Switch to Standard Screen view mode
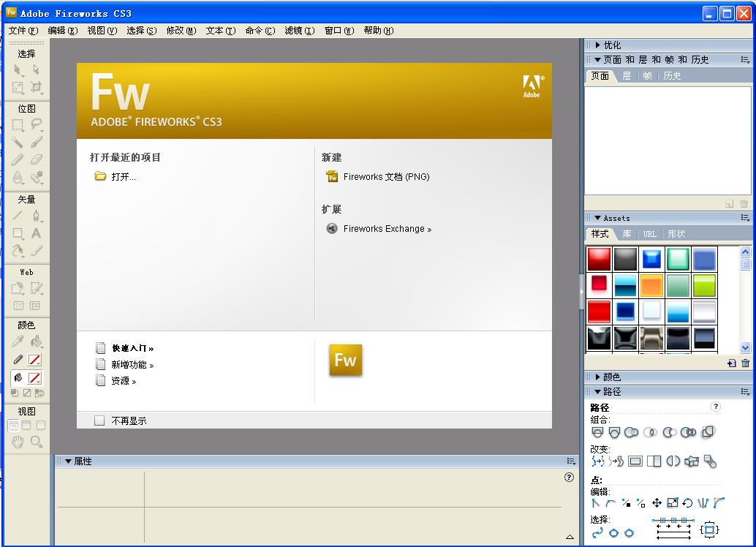This screenshot has height=547, width=756. 13,426
